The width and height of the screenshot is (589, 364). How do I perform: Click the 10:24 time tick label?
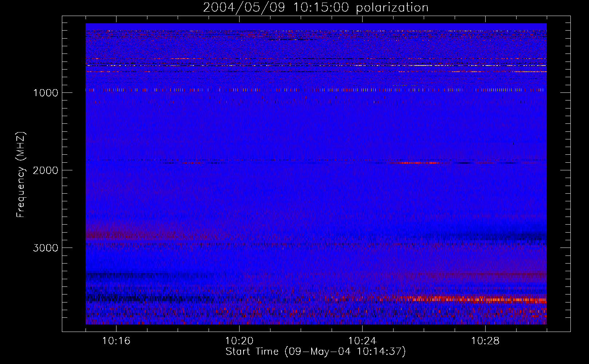tap(362, 341)
